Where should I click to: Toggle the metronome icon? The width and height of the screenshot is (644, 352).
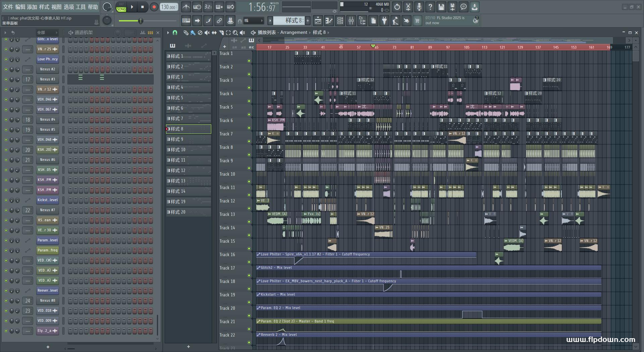186,7
